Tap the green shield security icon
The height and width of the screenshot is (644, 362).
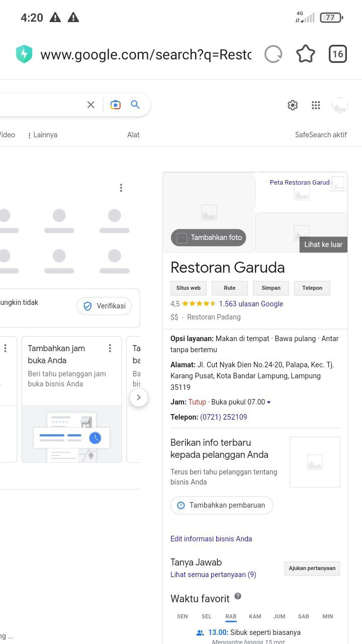(x=24, y=54)
